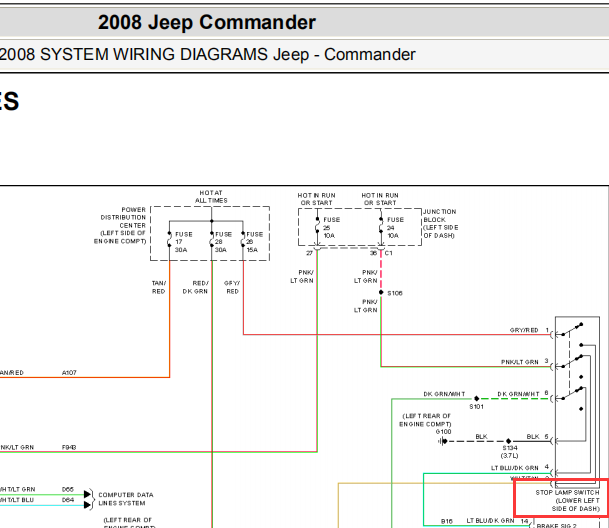The width and height of the screenshot is (609, 528).
Task: Click the 'STOP LAMP SWITCH' component label
Action: pyautogui.click(x=567, y=493)
